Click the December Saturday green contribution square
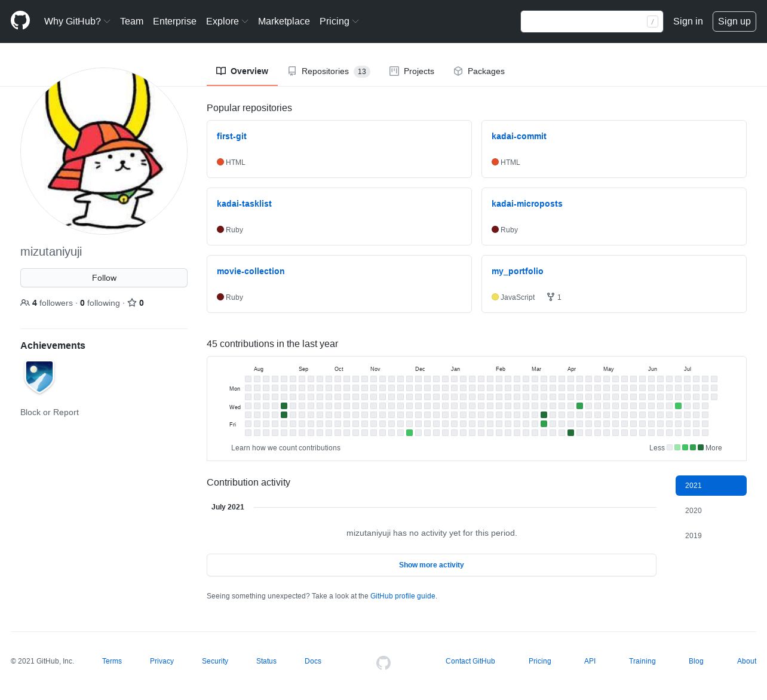This screenshot has height=700, width=767. (409, 432)
